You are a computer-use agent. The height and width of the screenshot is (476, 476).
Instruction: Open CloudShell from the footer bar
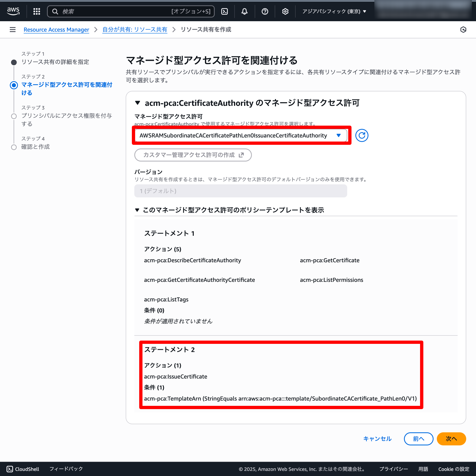point(22,469)
